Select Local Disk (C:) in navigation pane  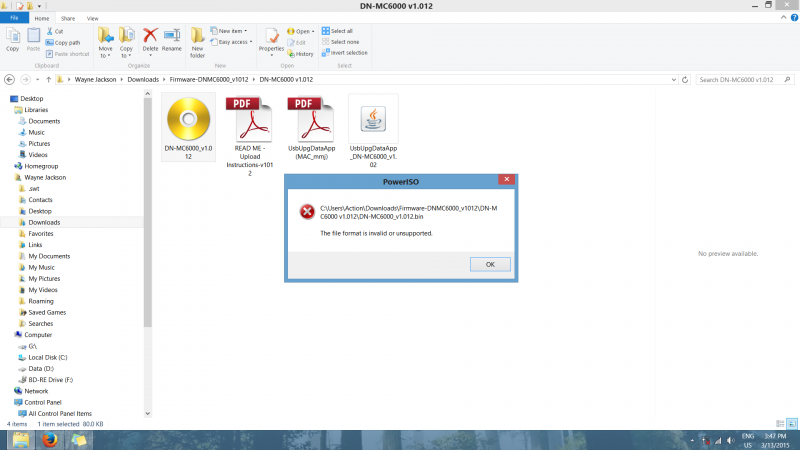click(43, 357)
